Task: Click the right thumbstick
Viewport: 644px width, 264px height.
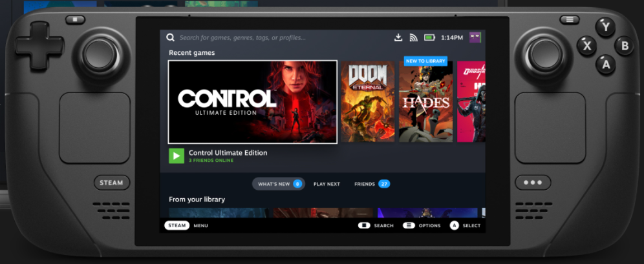Action: [544, 54]
